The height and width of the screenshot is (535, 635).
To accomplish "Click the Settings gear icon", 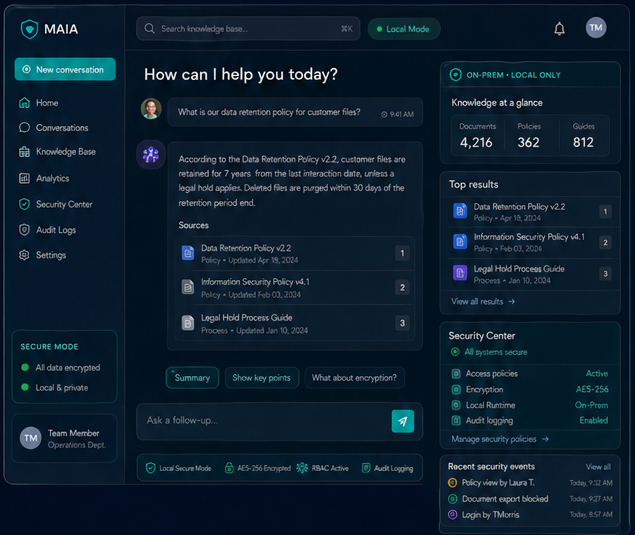I will click(x=24, y=255).
